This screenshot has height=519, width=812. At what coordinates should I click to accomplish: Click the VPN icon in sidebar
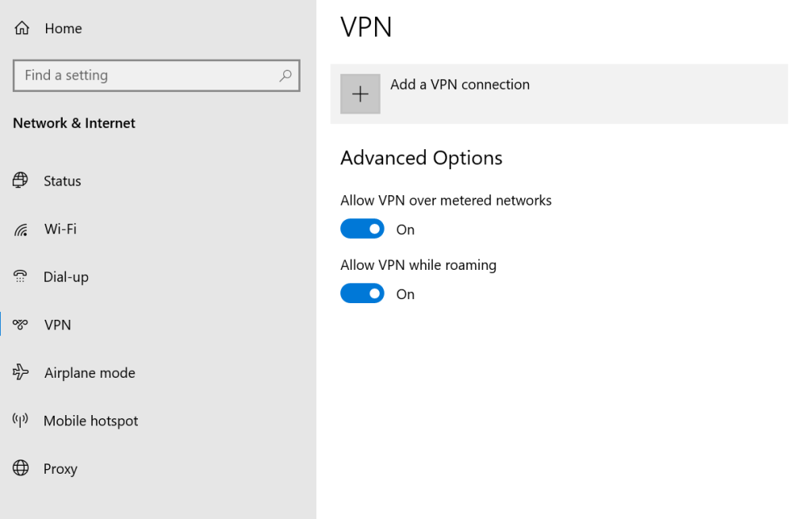21,325
